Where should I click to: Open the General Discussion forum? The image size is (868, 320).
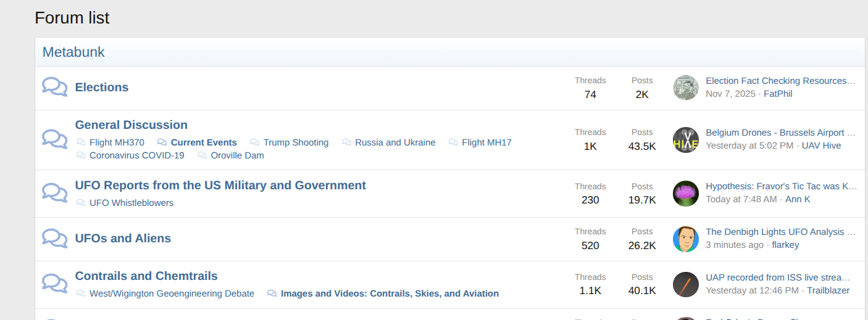[x=131, y=125]
